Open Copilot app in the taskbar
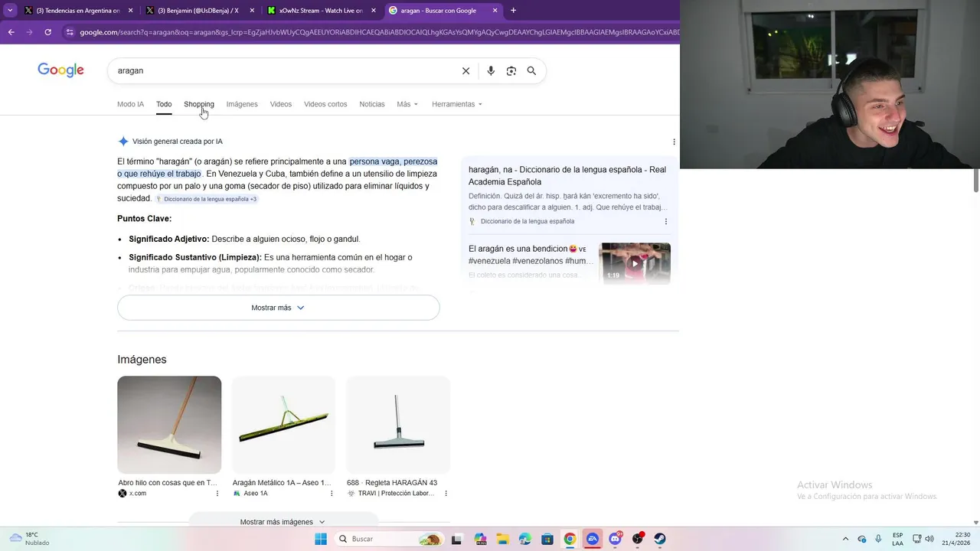Viewport: 980px width, 551px height. click(x=479, y=539)
